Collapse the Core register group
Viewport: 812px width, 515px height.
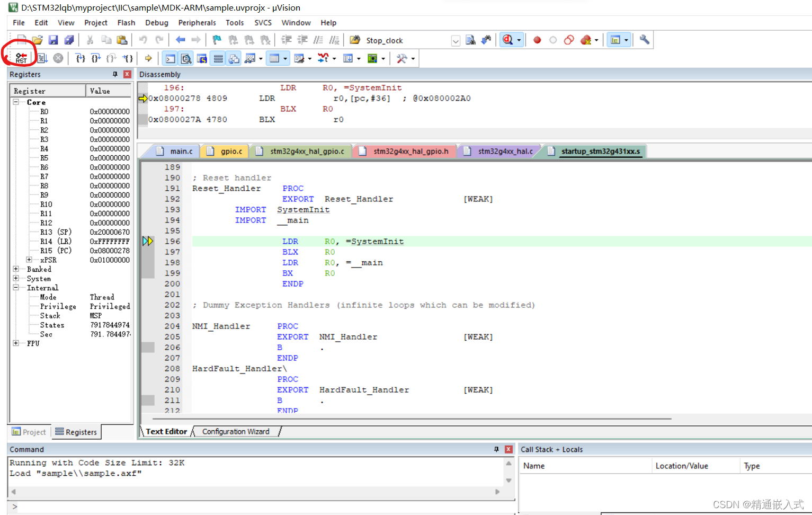[x=16, y=102]
